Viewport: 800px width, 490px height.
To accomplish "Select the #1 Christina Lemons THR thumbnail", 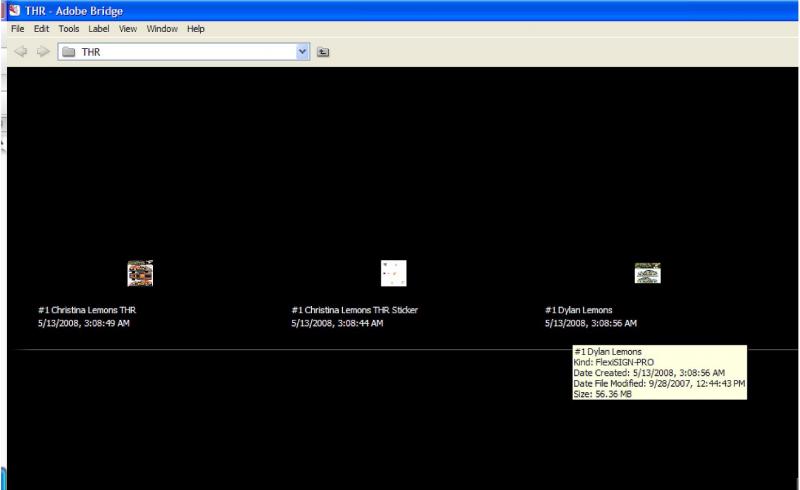I will tap(140, 273).
